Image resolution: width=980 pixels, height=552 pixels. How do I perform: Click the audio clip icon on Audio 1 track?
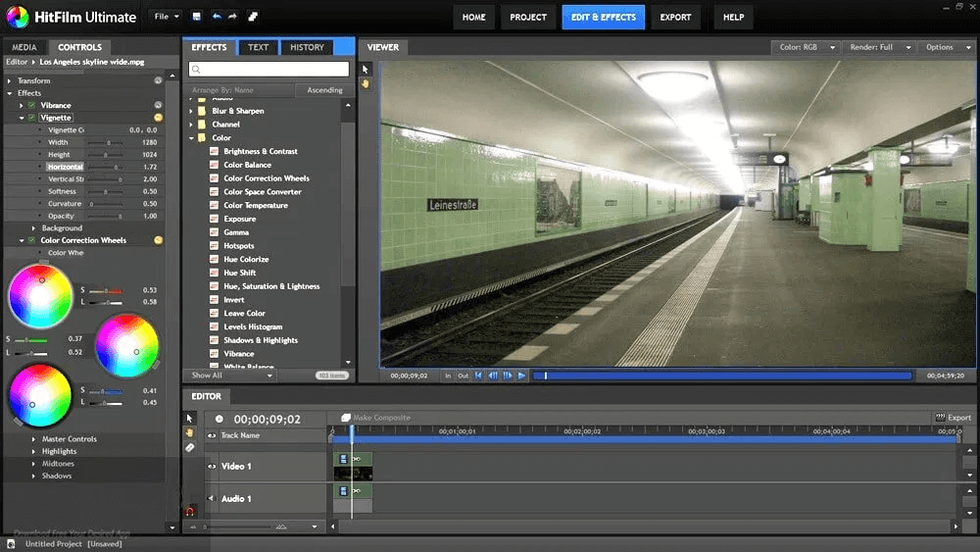tap(343, 491)
